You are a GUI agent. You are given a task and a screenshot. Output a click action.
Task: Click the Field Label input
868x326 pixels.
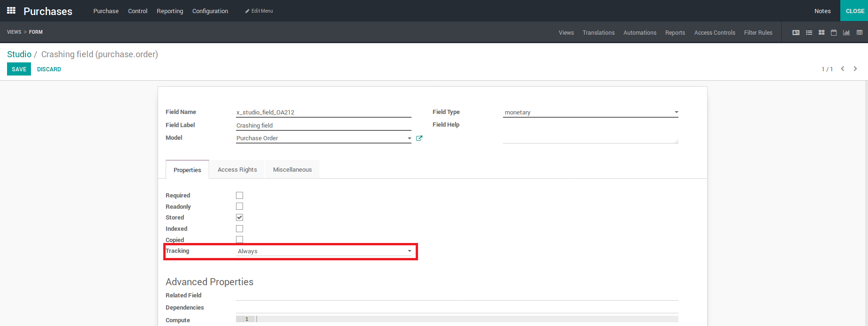click(x=324, y=125)
